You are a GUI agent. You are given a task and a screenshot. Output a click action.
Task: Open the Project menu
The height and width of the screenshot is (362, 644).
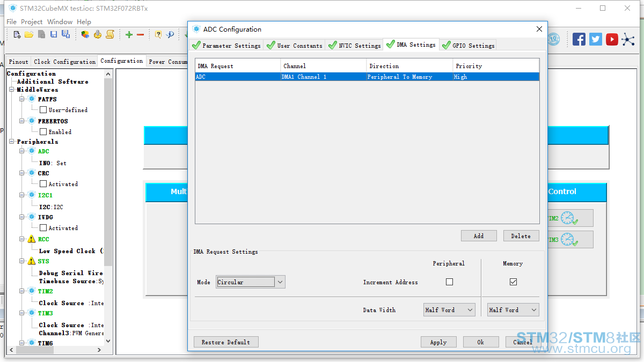tap(32, 22)
